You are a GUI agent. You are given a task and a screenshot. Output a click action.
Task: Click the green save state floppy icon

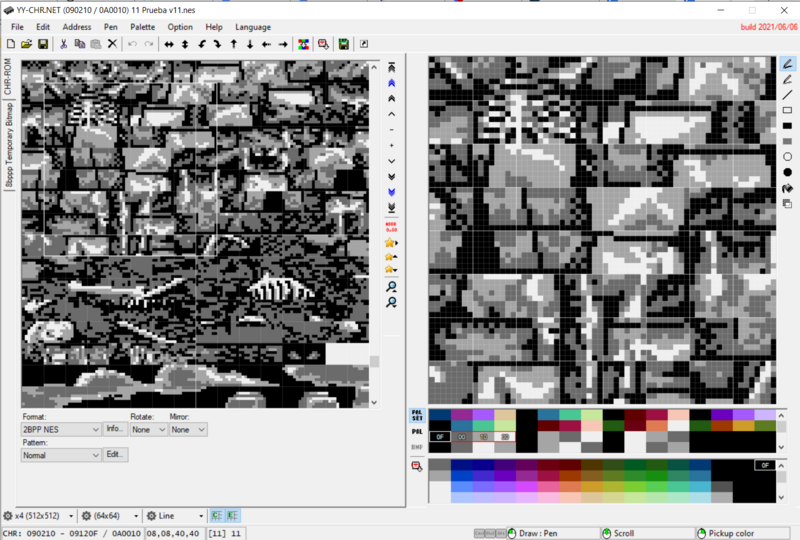344,44
